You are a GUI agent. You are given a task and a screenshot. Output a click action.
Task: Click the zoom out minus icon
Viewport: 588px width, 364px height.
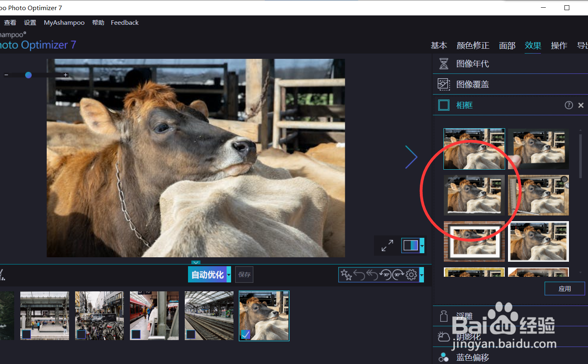6,75
